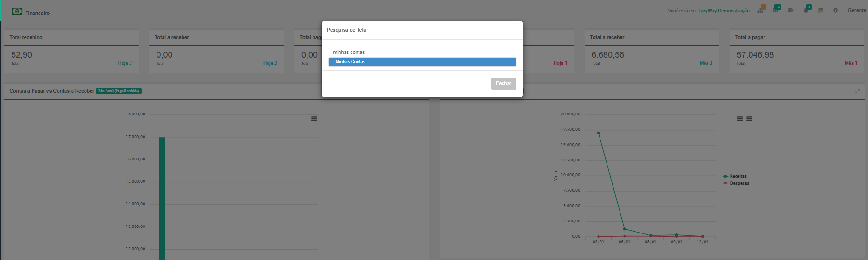The width and height of the screenshot is (868, 260).
Task: Toggle the Receitas legend item
Action: [x=735, y=176]
